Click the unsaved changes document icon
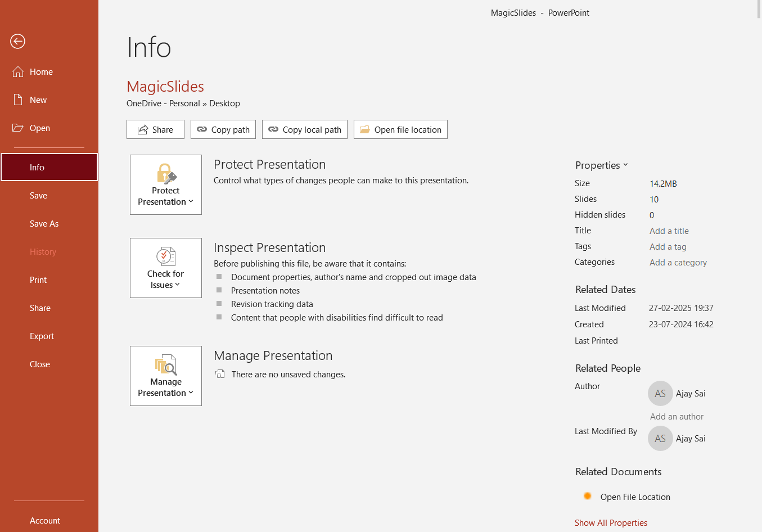This screenshot has width=762, height=532. click(220, 374)
